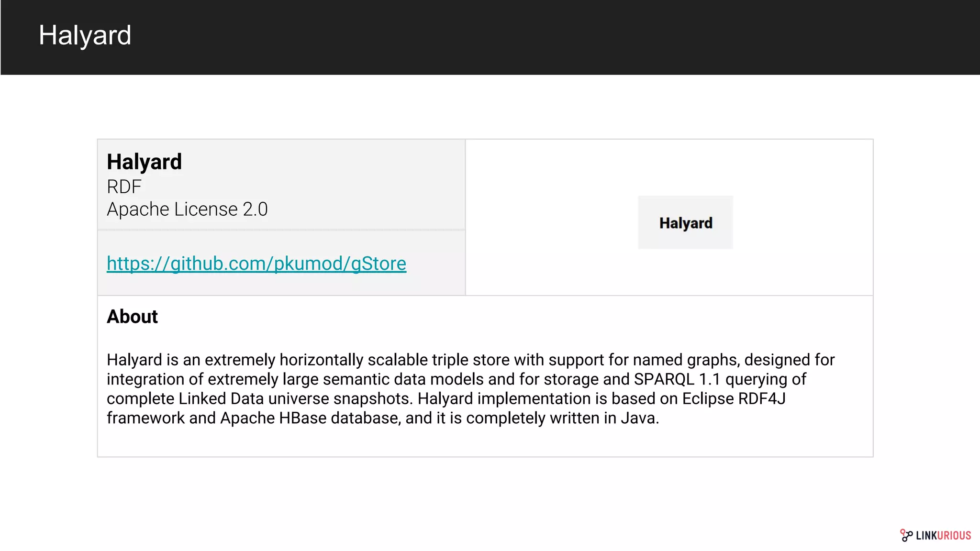
Task: Click the Halyard logo image
Action: (685, 222)
